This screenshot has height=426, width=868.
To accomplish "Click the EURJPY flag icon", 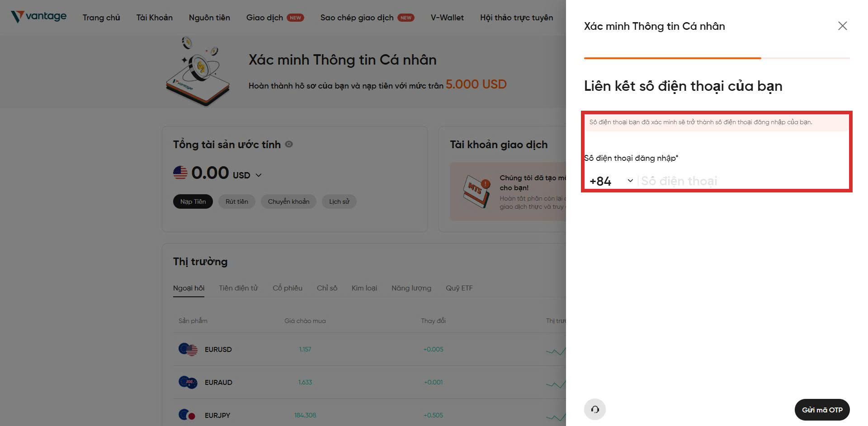I will (187, 415).
